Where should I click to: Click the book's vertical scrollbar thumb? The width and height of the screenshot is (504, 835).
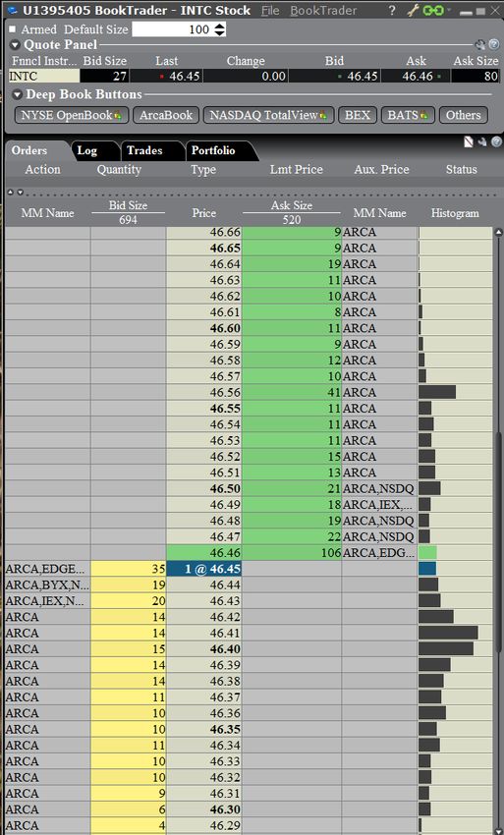click(x=499, y=541)
